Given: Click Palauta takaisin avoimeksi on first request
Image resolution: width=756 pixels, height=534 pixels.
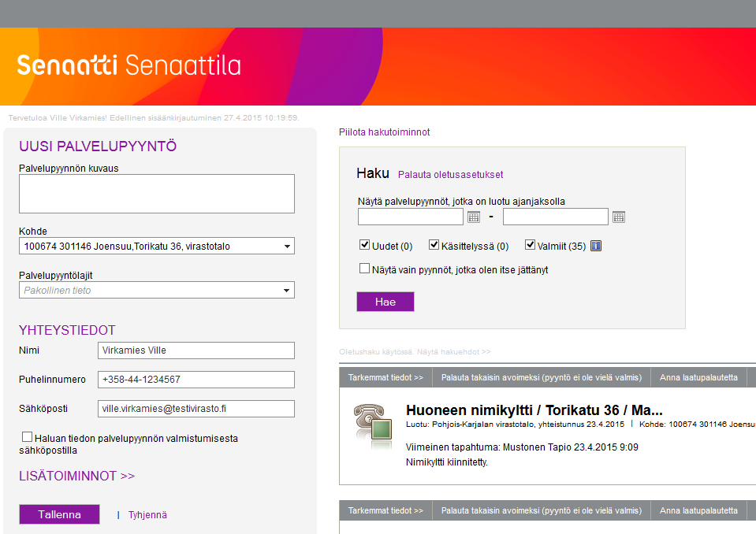Looking at the screenshot, I should [542, 377].
